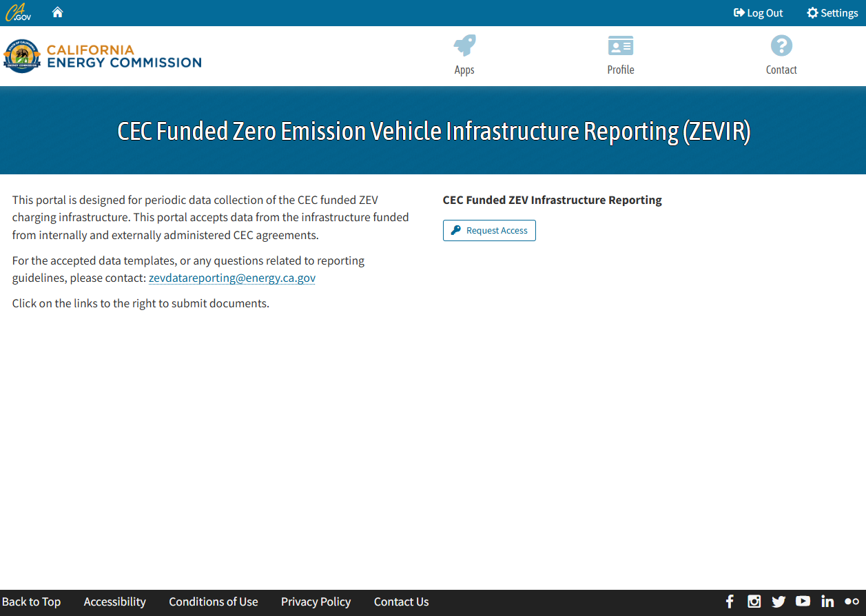
Task: Click the home icon in top bar
Action: 57,12
